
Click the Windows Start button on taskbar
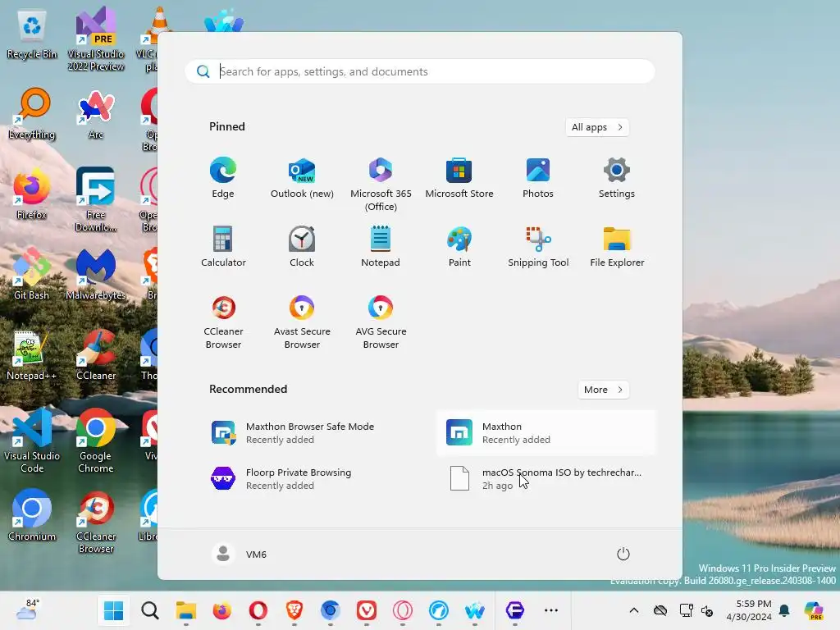(113, 610)
